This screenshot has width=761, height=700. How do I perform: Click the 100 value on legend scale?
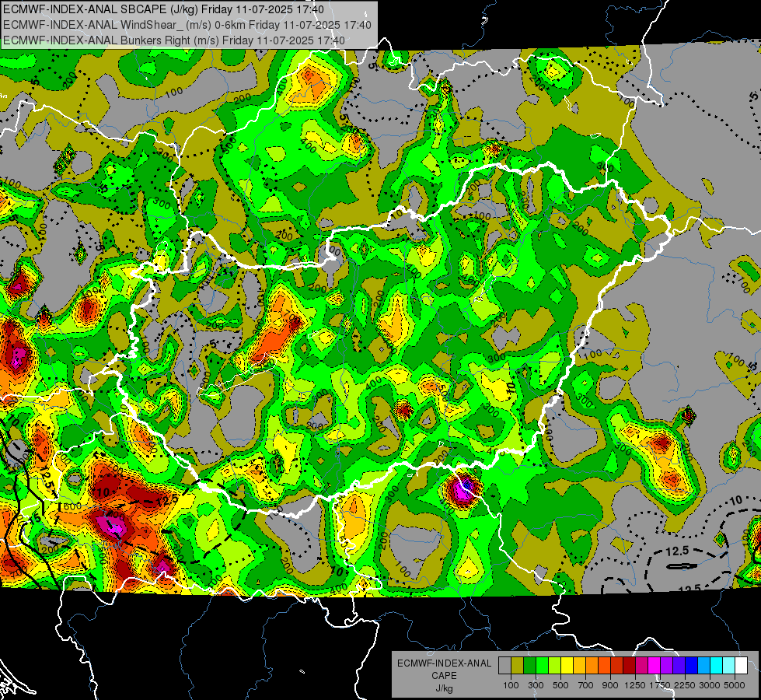[511, 685]
